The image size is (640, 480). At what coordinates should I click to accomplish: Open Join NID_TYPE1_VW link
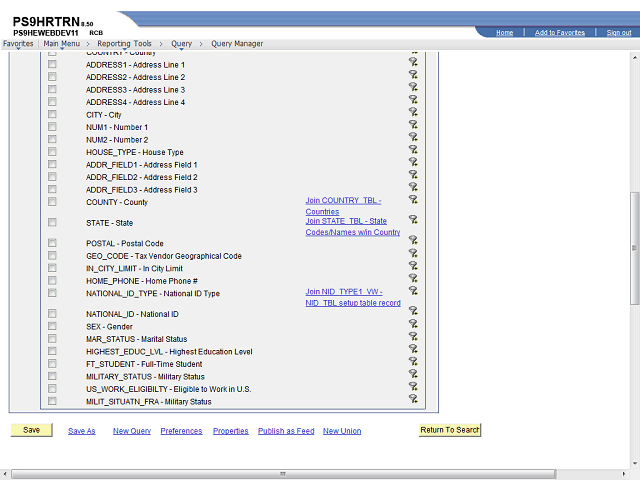tap(353, 297)
